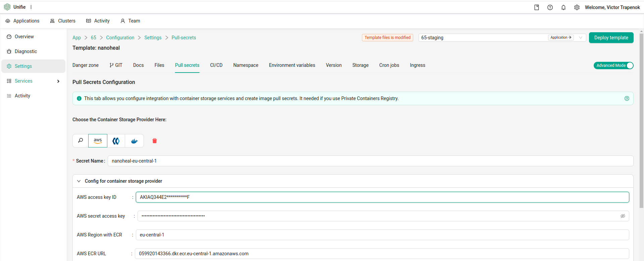
Task: Select the Docker registry provider icon
Action: pos(134,141)
